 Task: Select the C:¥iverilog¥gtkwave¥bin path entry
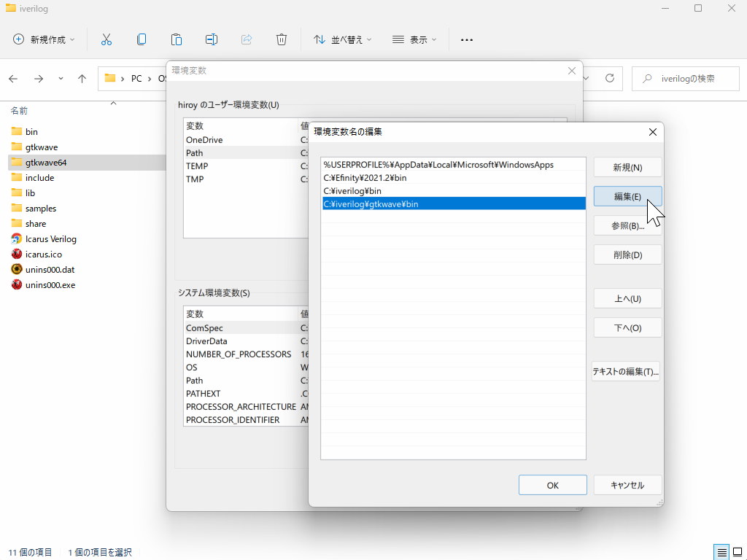pyautogui.click(x=453, y=204)
